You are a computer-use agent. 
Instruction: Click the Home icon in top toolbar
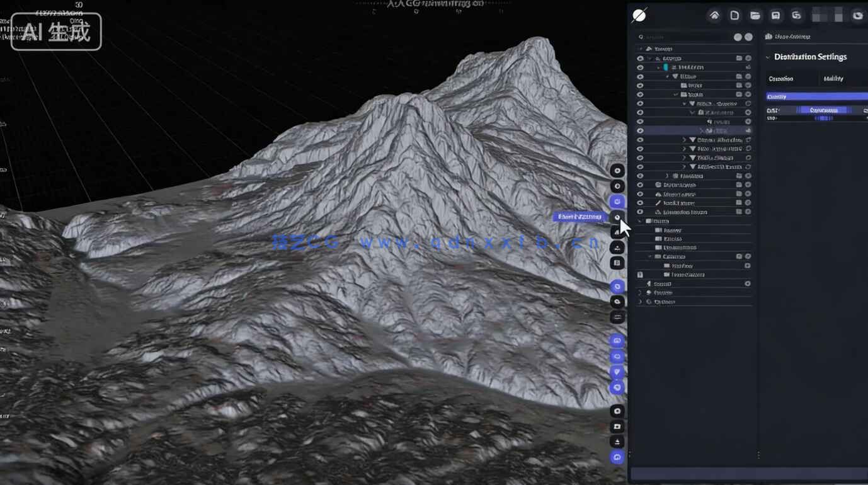714,16
